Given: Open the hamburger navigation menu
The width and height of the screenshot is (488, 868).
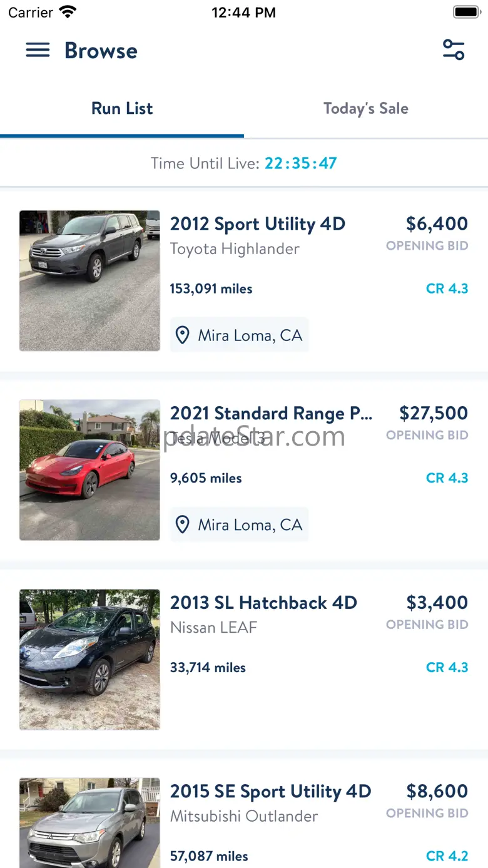Looking at the screenshot, I should click(x=38, y=51).
